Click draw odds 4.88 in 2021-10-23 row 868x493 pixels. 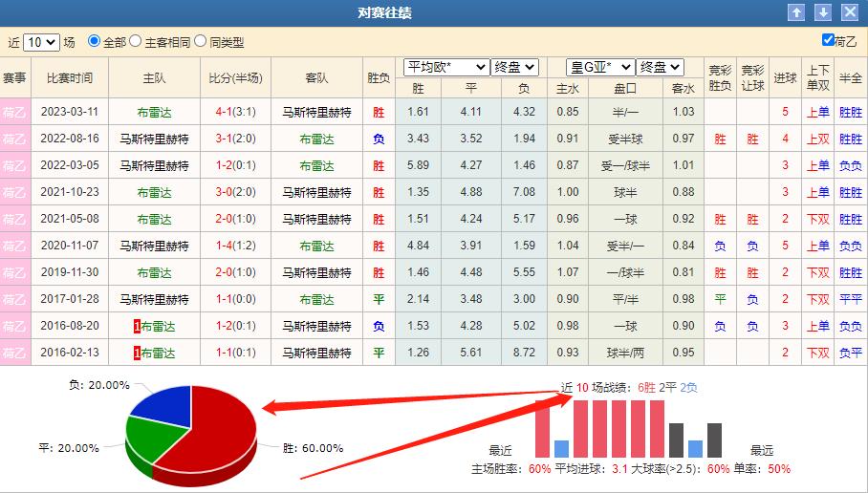pyautogui.click(x=471, y=192)
